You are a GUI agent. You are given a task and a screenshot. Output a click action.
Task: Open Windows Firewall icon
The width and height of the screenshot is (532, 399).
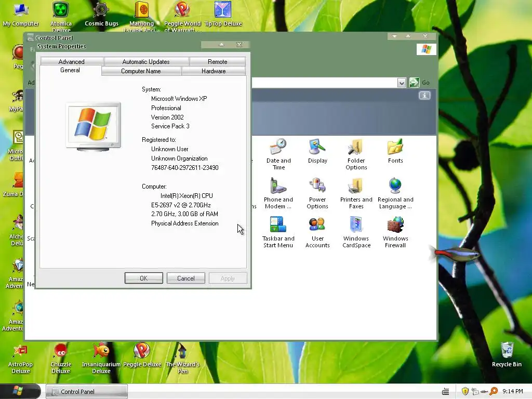click(x=395, y=232)
